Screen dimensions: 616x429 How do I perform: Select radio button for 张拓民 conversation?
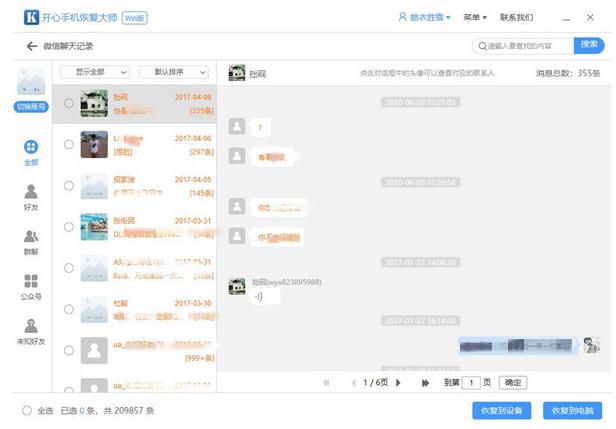point(69,227)
